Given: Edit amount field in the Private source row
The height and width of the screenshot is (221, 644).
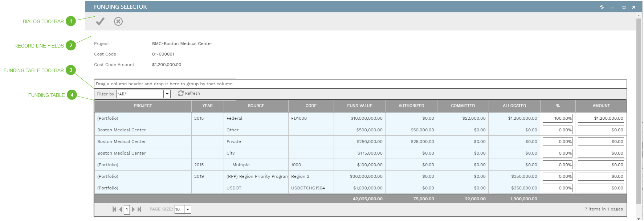Looking at the screenshot, I should click(x=601, y=142).
